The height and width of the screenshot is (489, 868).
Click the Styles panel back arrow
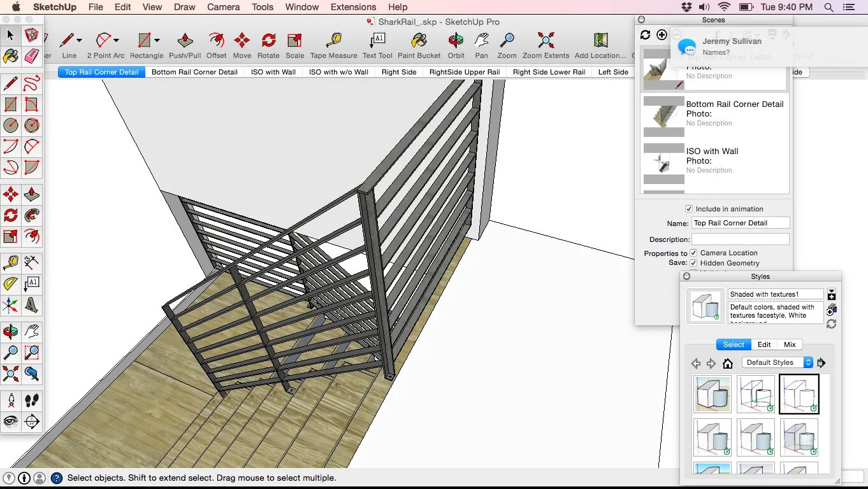(x=696, y=364)
